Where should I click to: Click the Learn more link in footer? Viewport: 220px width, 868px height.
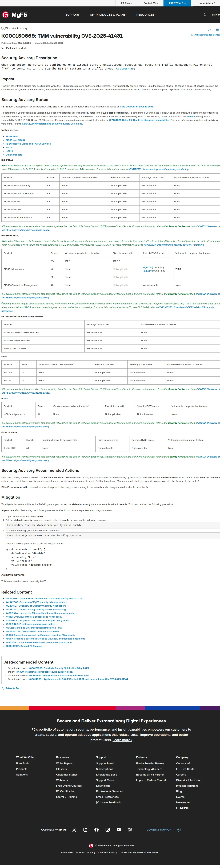(122, 740)
